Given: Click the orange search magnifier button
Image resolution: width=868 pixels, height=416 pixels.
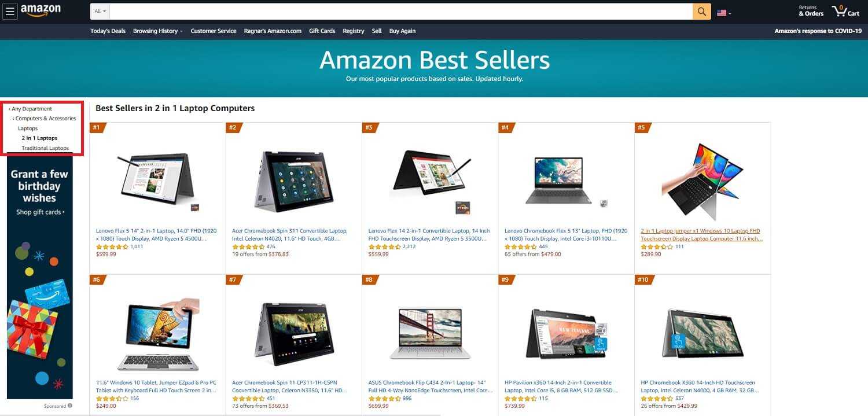Looking at the screenshot, I should click(701, 12).
